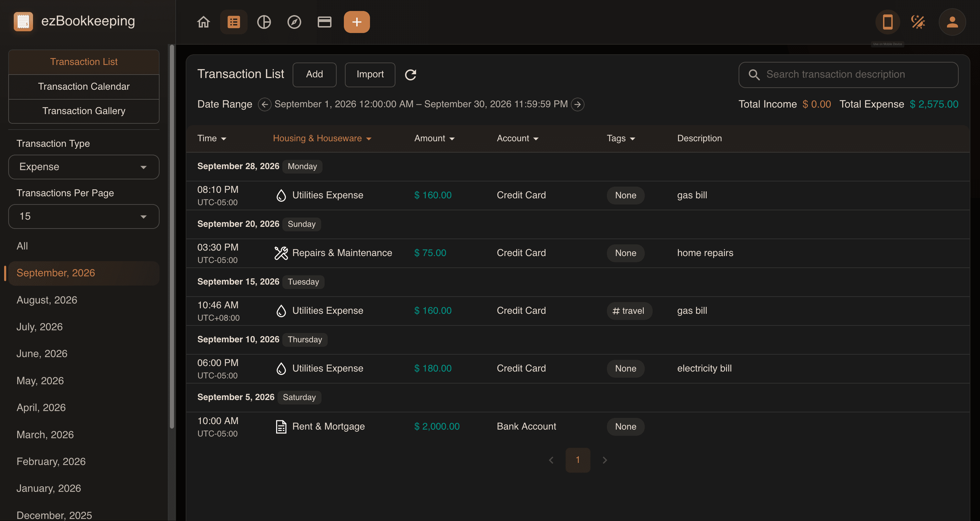Go to next page chevron
This screenshot has width=980, height=521.
point(605,460)
